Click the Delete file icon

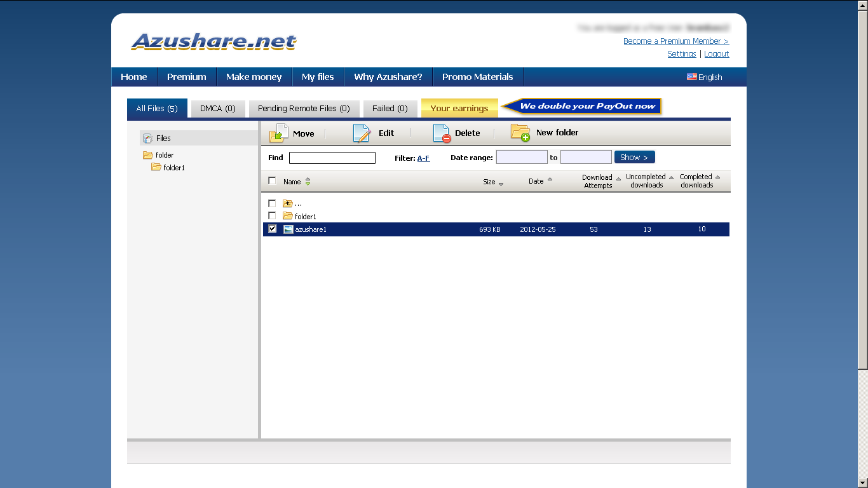coord(442,133)
